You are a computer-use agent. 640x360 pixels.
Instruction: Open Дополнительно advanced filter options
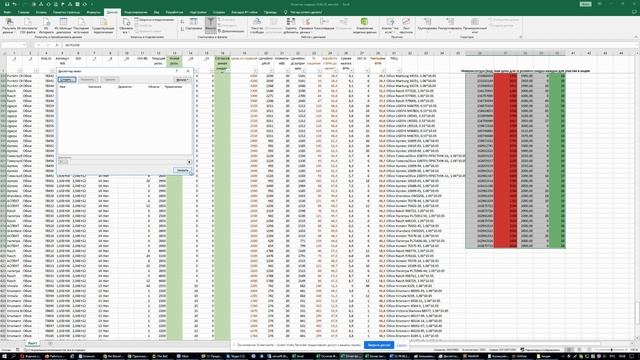pos(231,31)
